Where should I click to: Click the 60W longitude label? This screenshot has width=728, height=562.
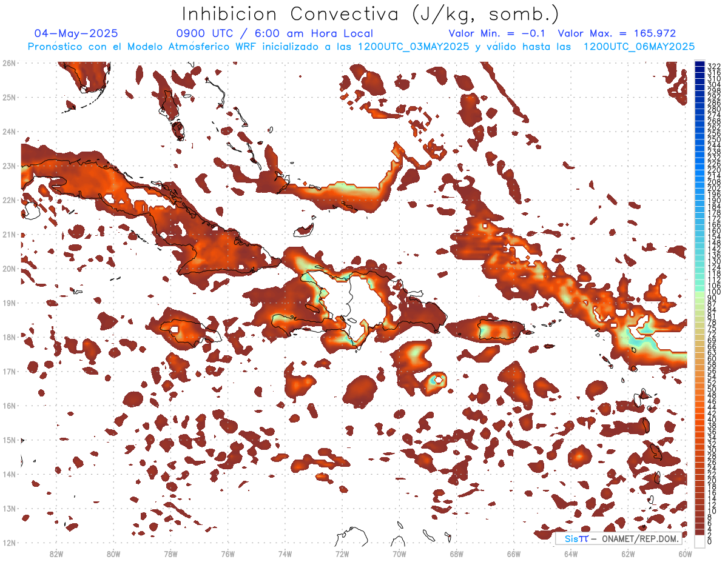tap(686, 553)
